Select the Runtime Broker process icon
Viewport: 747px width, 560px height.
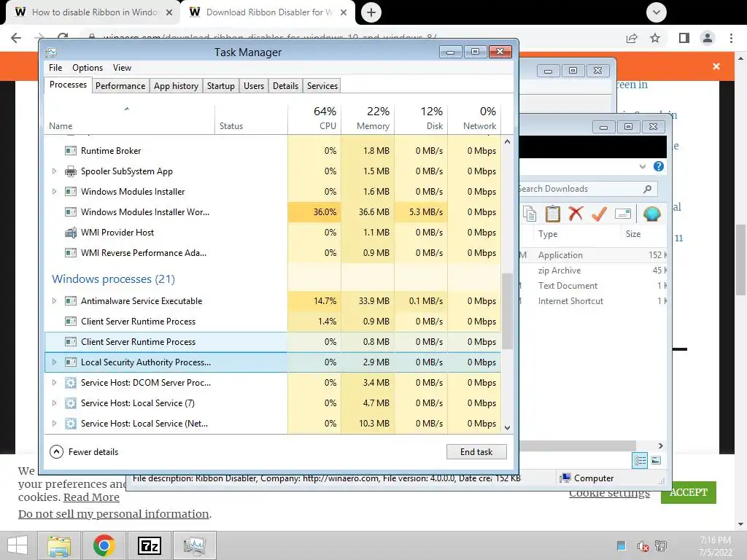tap(71, 151)
